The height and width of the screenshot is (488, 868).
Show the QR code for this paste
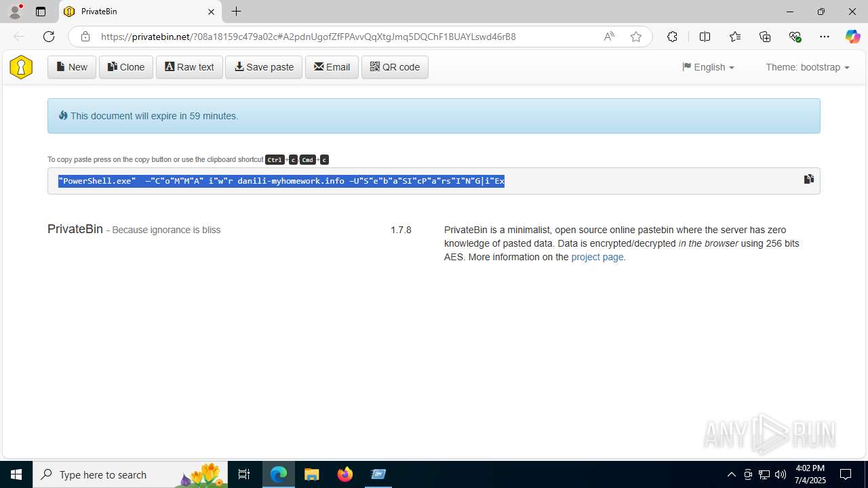click(x=395, y=67)
